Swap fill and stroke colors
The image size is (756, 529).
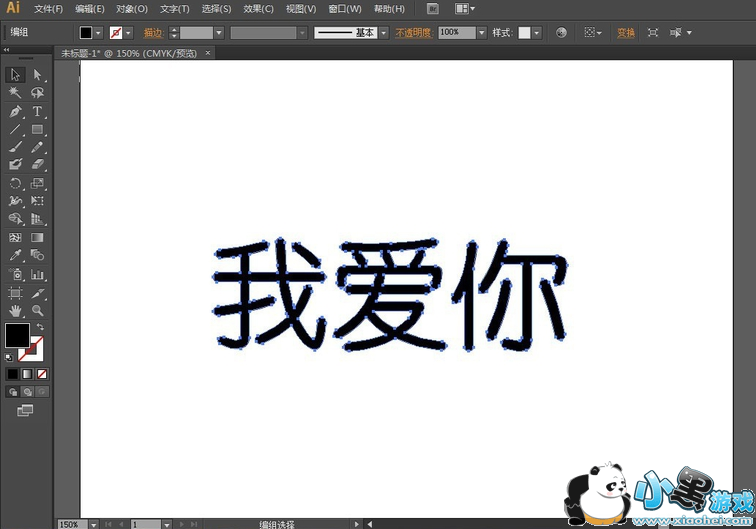click(40, 327)
